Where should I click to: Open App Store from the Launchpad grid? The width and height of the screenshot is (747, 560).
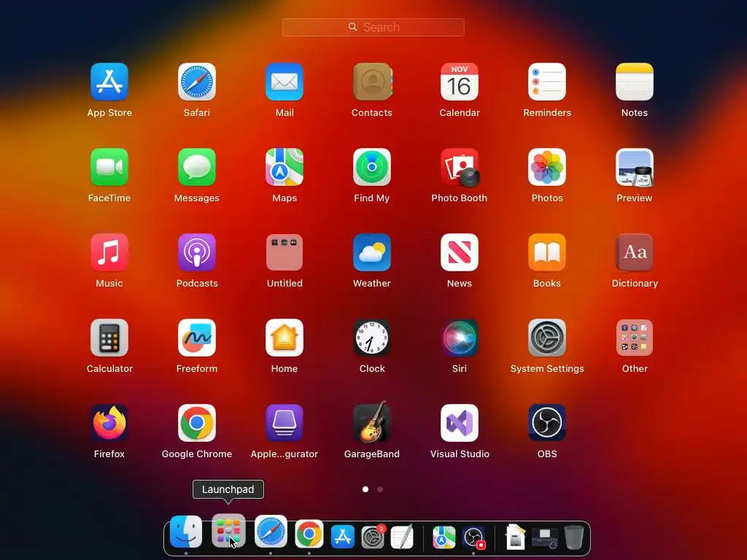click(x=109, y=82)
